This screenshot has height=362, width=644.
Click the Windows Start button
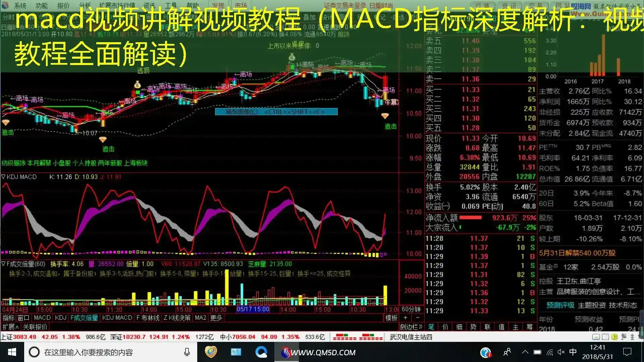(x=12, y=352)
